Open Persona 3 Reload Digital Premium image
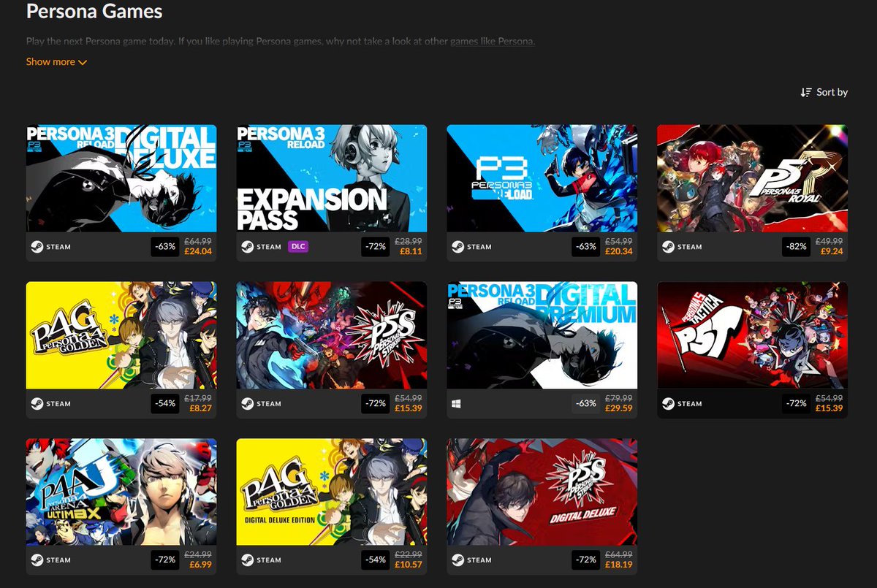 (542, 335)
